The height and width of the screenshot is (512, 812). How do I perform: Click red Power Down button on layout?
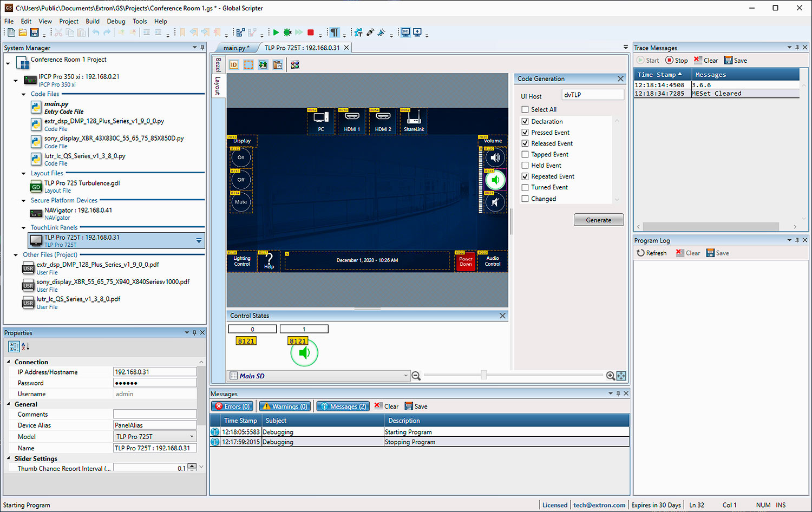click(x=466, y=261)
